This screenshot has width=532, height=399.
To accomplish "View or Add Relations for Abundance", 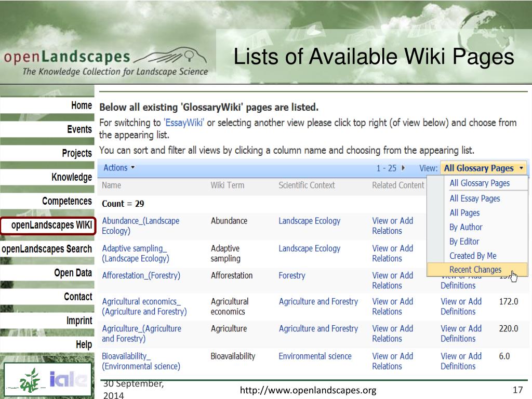I will 393,226.
